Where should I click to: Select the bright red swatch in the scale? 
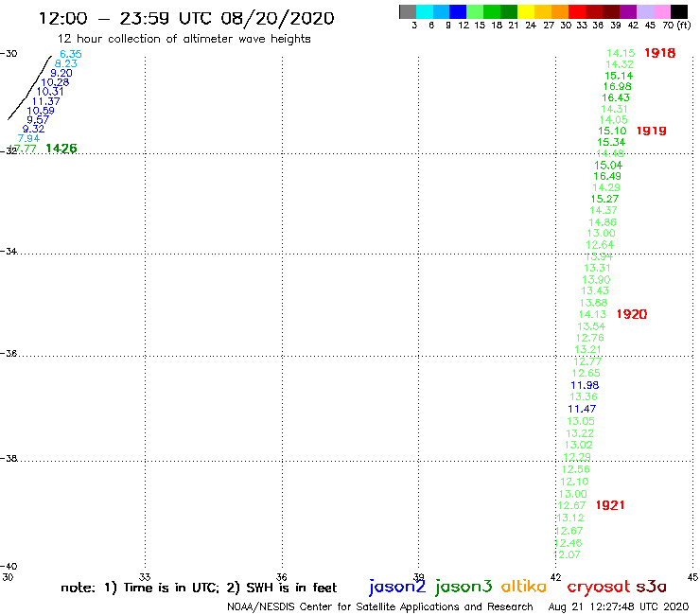[x=577, y=11]
